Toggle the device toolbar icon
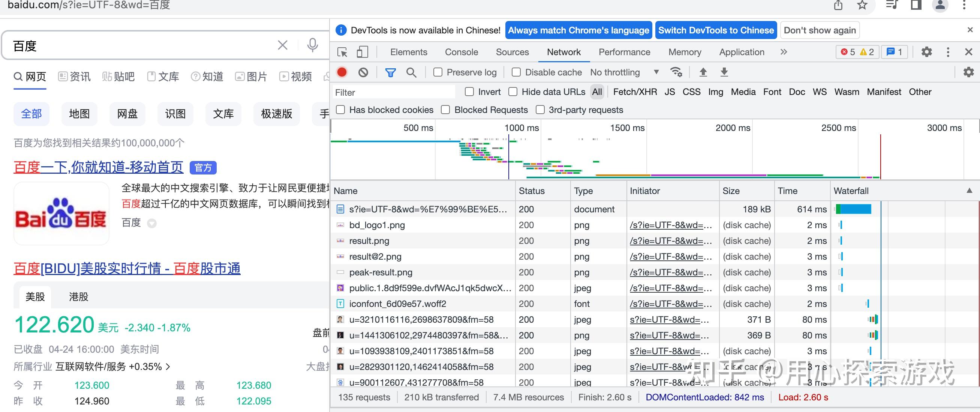Image resolution: width=980 pixels, height=412 pixels. point(362,52)
